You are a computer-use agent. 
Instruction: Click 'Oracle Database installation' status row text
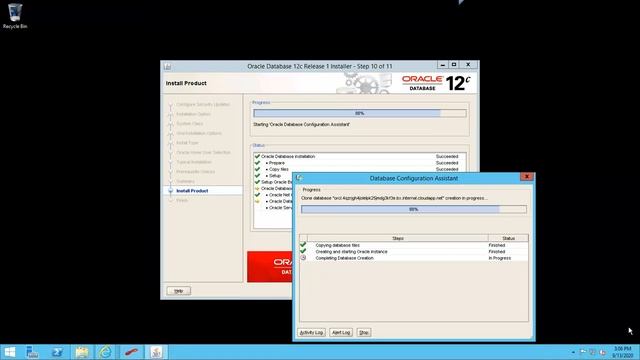pyautogui.click(x=288, y=156)
